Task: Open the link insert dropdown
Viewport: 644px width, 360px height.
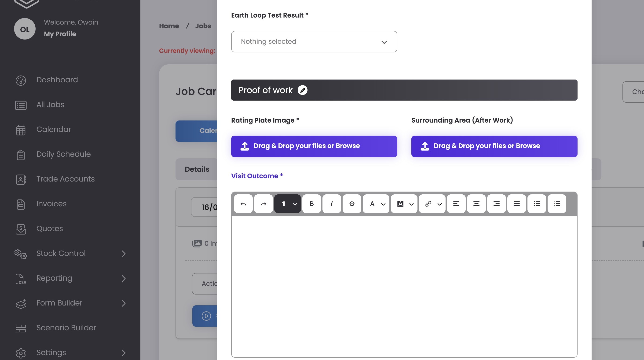Action: [432, 204]
